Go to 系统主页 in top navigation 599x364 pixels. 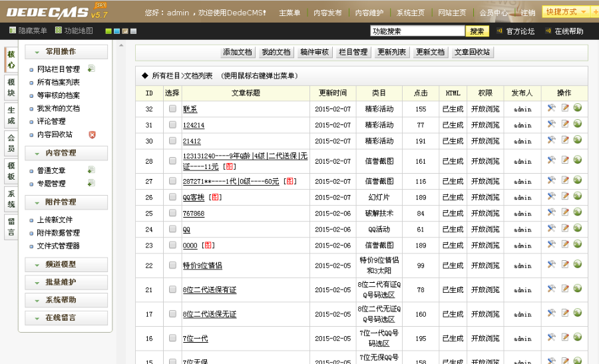pyautogui.click(x=410, y=13)
